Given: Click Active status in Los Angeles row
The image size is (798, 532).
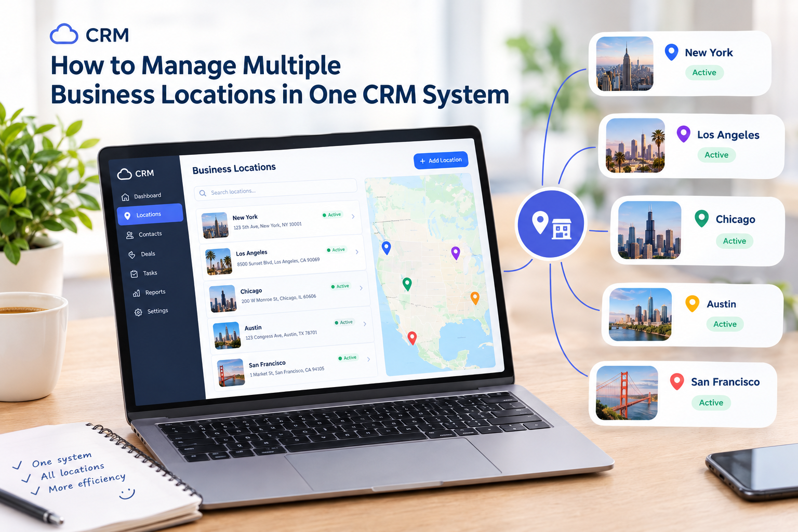Looking at the screenshot, I should (336, 250).
